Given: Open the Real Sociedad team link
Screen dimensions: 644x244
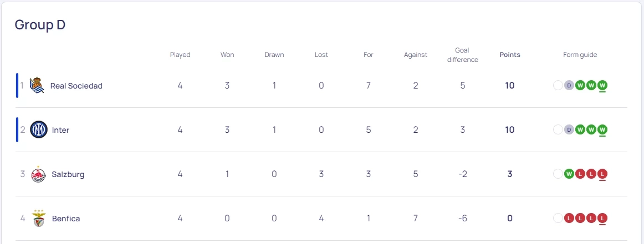Looking at the screenshot, I should click(x=76, y=86).
